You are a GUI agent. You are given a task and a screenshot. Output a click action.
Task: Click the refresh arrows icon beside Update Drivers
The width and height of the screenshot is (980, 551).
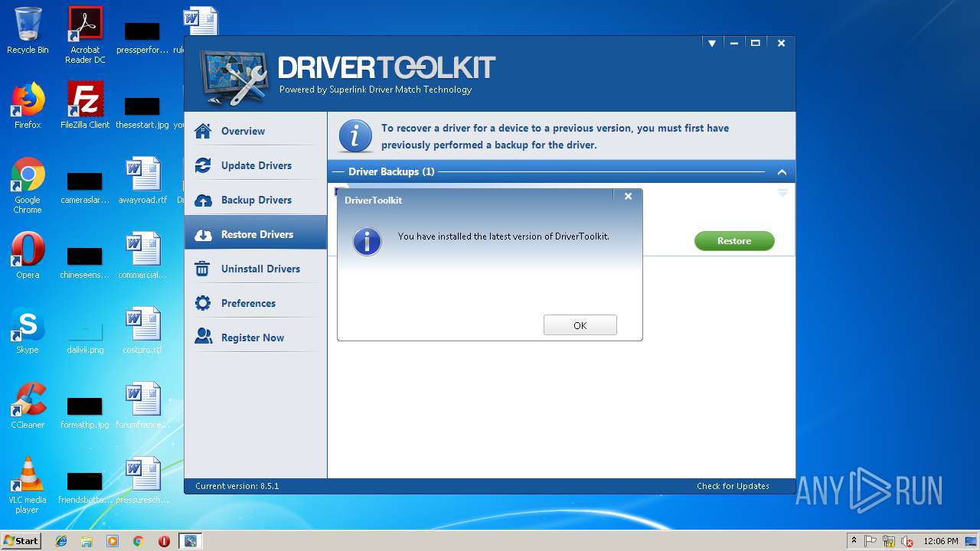tap(203, 165)
